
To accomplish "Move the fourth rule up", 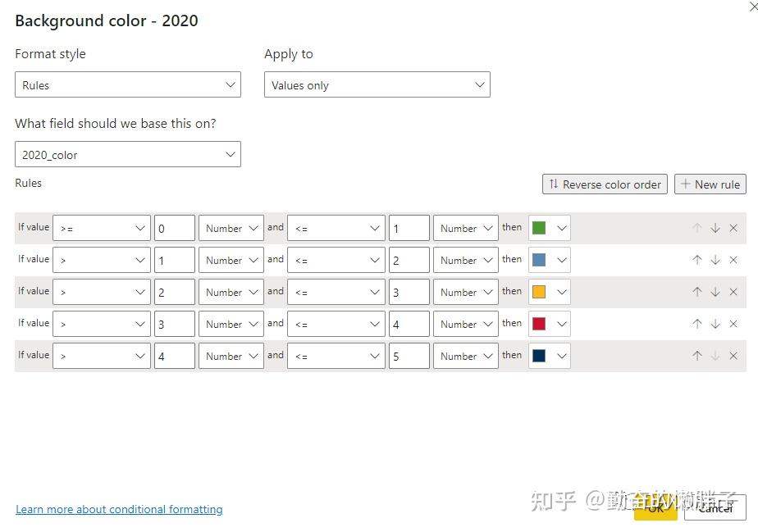I will (x=697, y=324).
